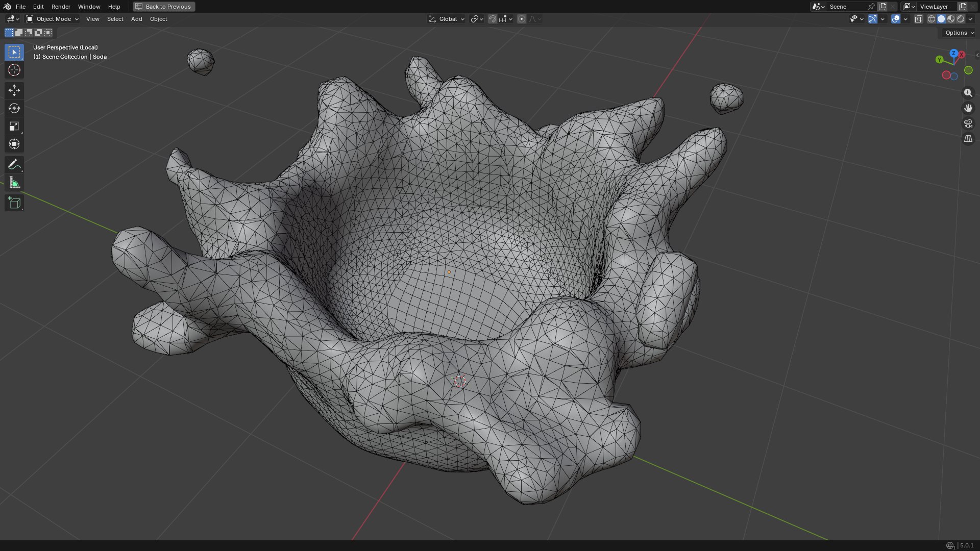Open the scene browse dropdown
This screenshot has width=980, height=551.
click(818, 7)
